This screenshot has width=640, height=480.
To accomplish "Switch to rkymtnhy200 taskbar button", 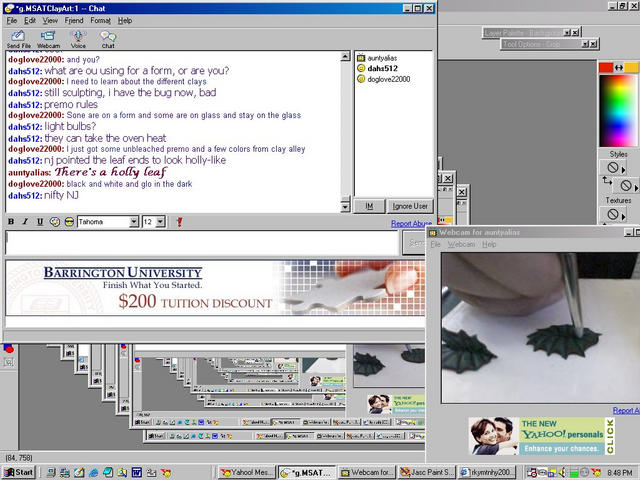I will [x=487, y=472].
